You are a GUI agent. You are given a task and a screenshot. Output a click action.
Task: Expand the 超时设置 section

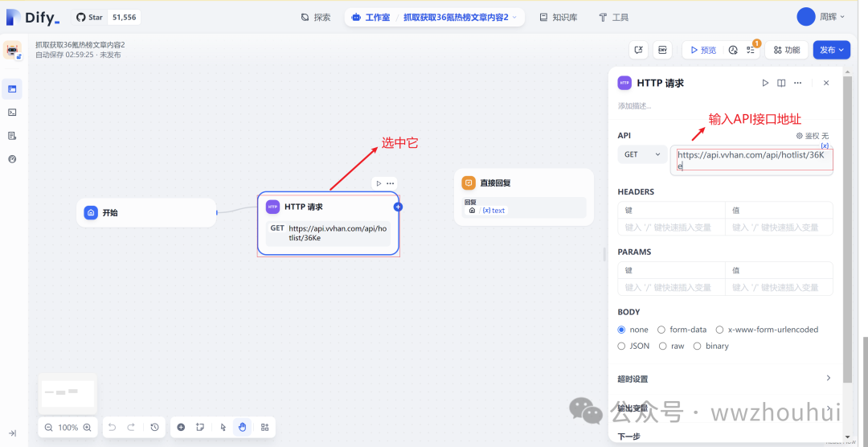click(x=725, y=379)
